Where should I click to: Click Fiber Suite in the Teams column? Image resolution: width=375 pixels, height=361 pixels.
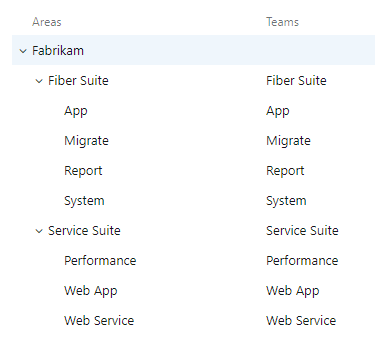pos(296,81)
